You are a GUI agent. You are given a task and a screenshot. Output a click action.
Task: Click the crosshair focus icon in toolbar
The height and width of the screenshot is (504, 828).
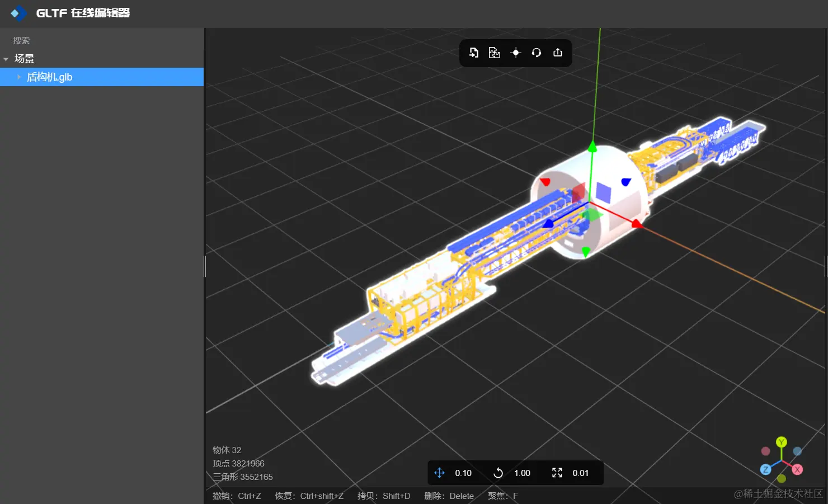(x=516, y=53)
